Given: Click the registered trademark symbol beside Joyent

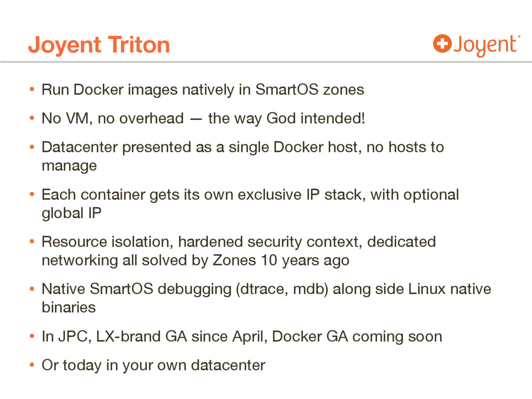Looking at the screenshot, I should pos(518,37).
